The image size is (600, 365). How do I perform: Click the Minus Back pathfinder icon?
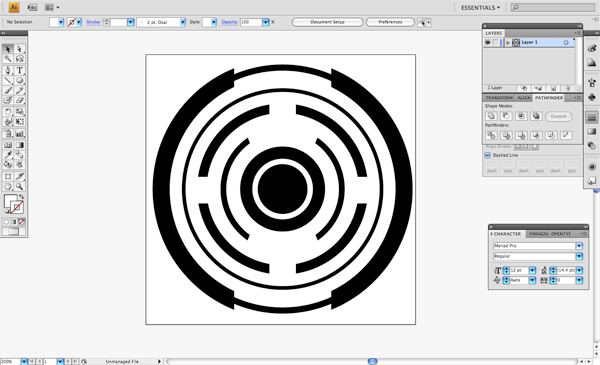(566, 135)
